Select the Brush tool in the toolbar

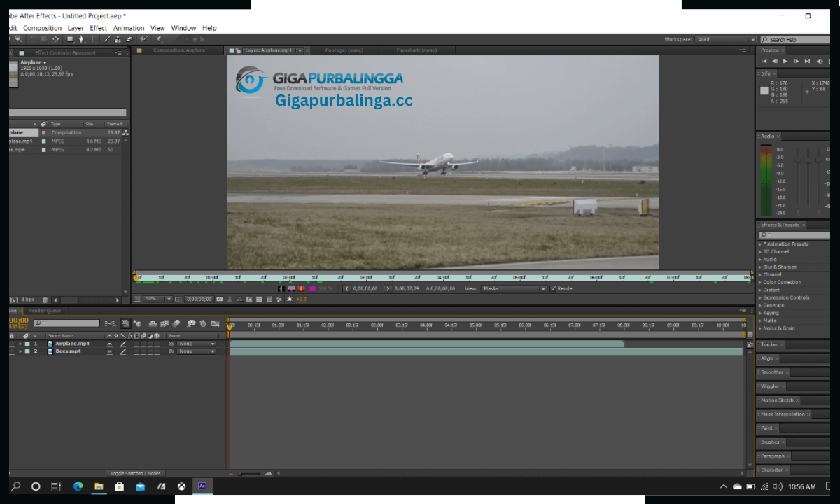tap(107, 39)
